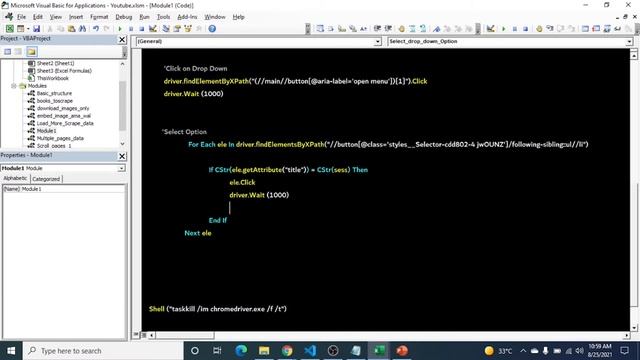Click the Paste toolbar icon
The image size is (640, 360).
[71, 29]
